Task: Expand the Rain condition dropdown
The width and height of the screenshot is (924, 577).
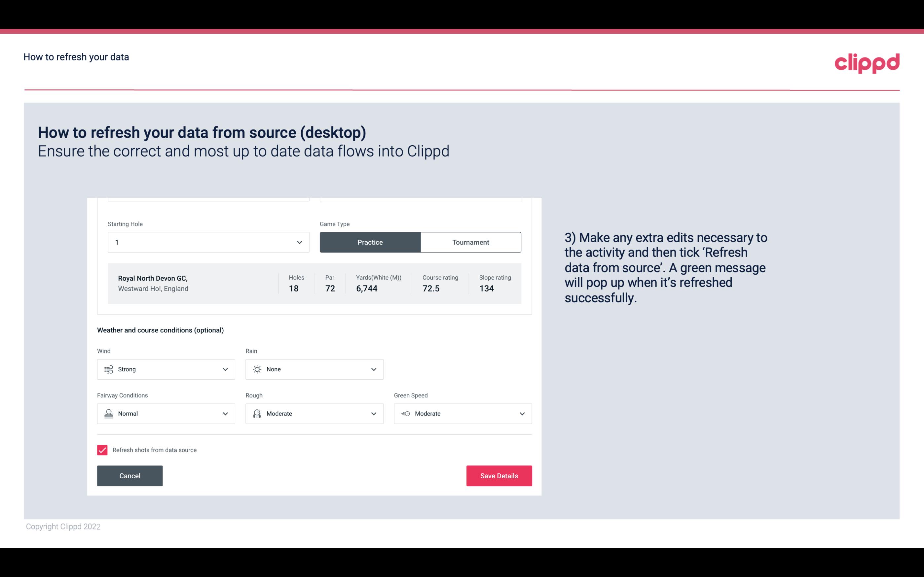Action: point(313,369)
